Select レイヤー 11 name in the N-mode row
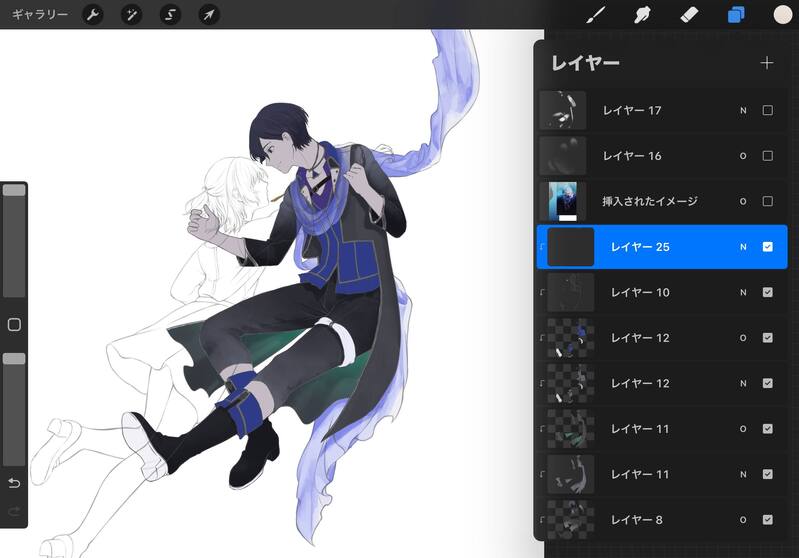This screenshot has height=558, width=799. pyautogui.click(x=640, y=474)
